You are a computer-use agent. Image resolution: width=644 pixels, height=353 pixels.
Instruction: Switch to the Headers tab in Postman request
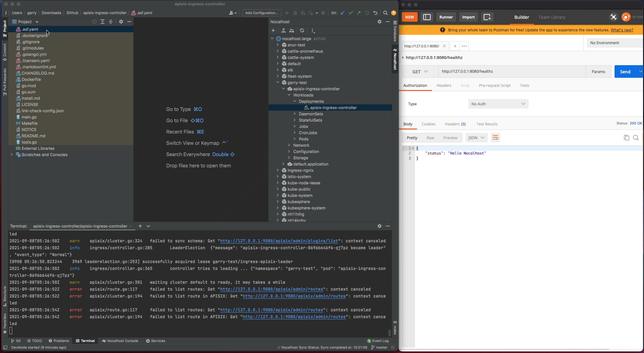(444, 85)
